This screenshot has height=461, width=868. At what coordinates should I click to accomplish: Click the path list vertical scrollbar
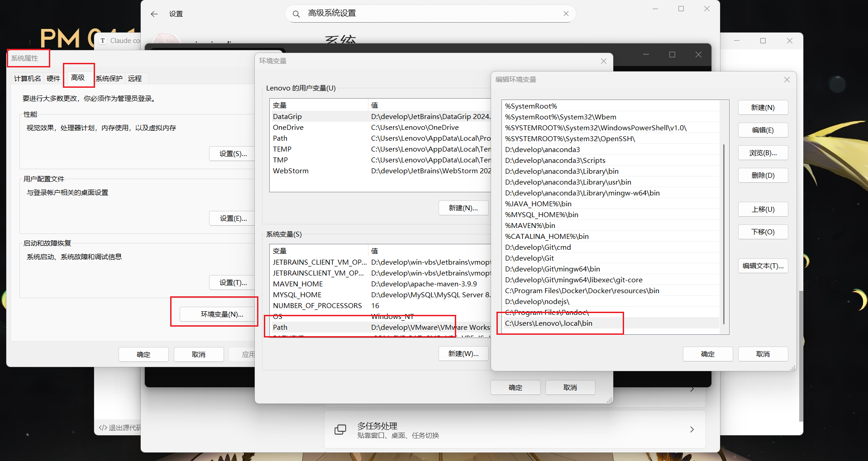coord(724,234)
